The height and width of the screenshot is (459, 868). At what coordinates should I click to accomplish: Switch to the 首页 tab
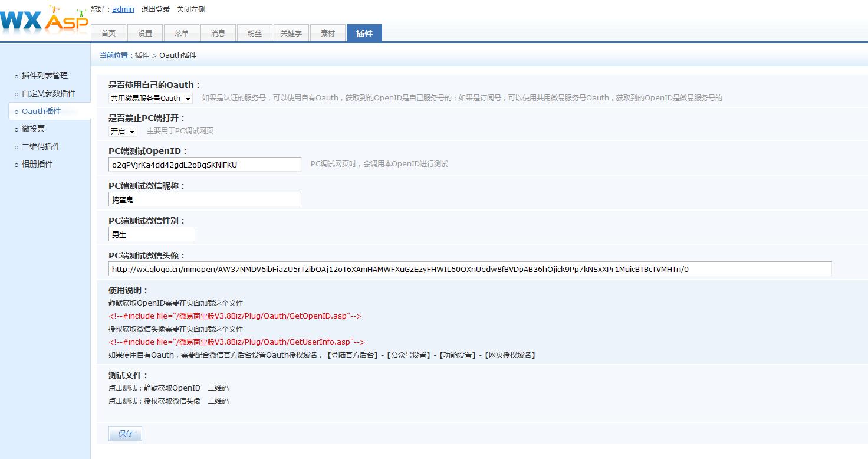click(x=108, y=33)
